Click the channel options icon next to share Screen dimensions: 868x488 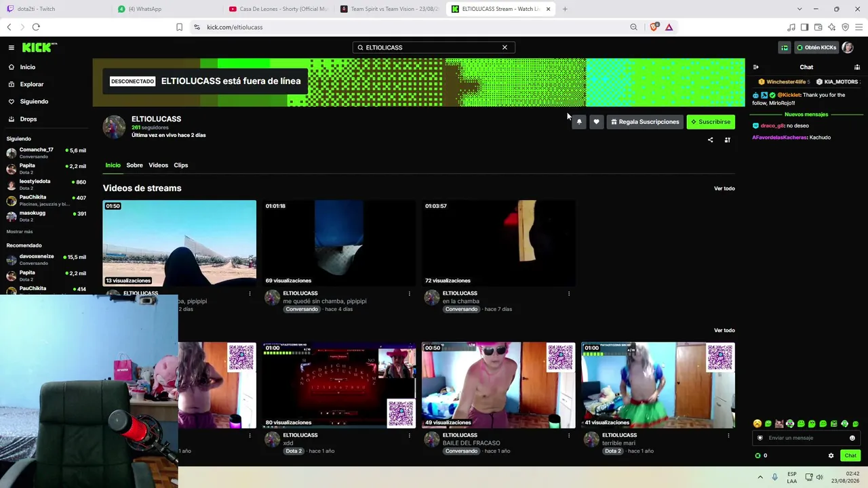pyautogui.click(x=728, y=140)
